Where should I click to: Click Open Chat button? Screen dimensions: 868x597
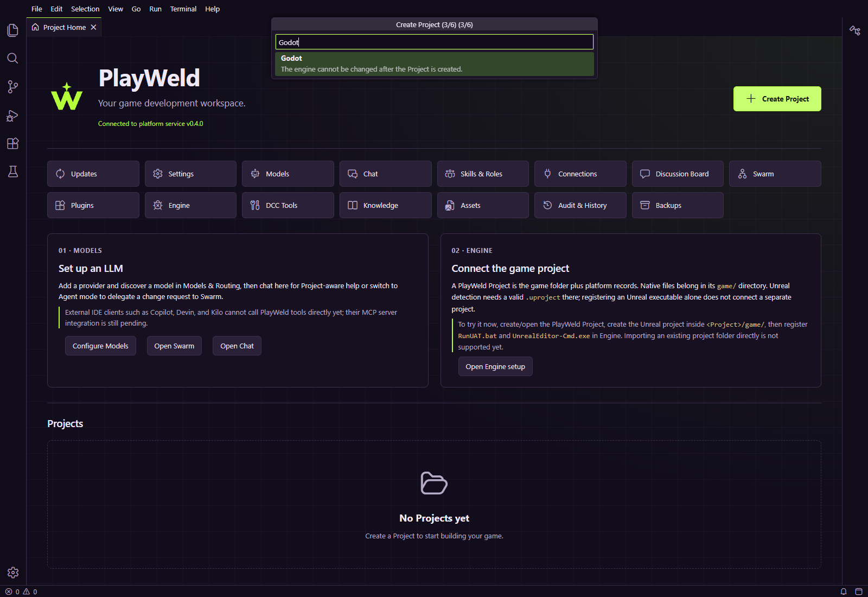(237, 346)
